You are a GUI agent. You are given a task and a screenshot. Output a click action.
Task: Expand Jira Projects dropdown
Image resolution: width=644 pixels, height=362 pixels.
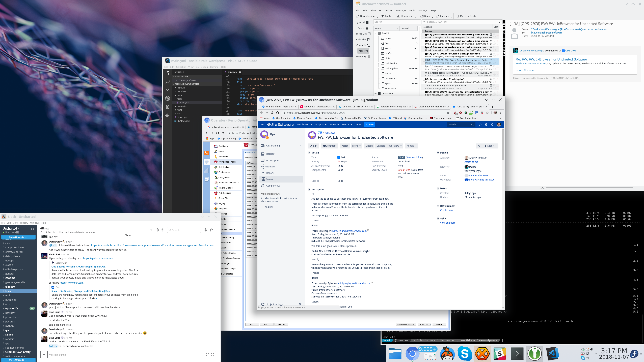tap(321, 124)
